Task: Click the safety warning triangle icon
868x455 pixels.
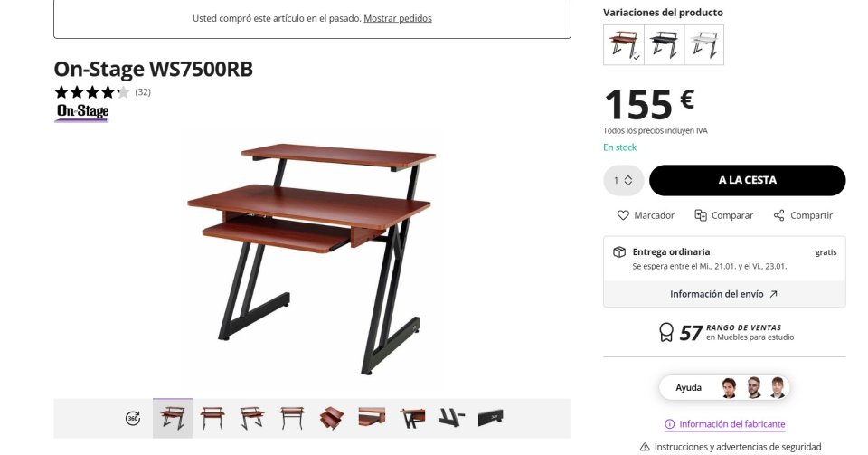Action: pyautogui.click(x=645, y=447)
